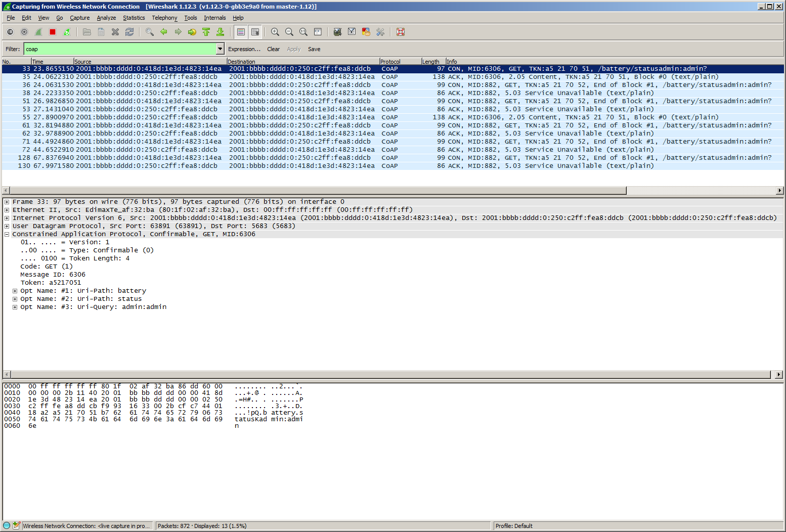The height and width of the screenshot is (532, 786).
Task: Open find packet magnifier icon
Action: click(150, 32)
